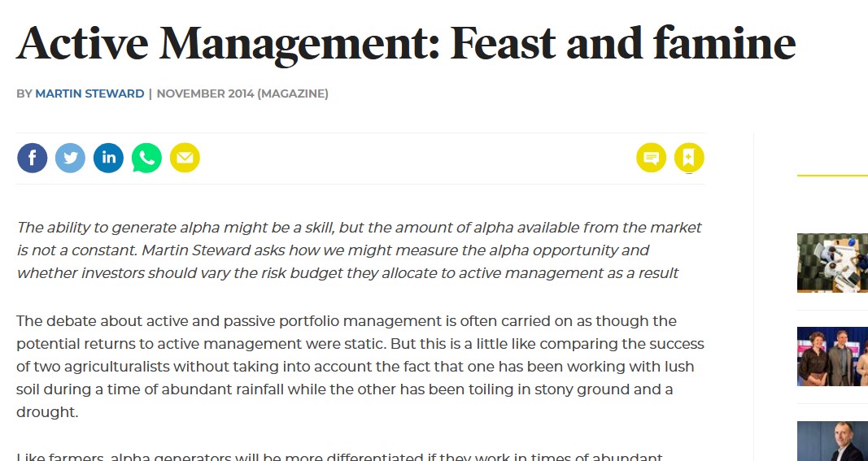
Task: Click the headline 'Active Management: Feast and famine'
Action: [405, 45]
